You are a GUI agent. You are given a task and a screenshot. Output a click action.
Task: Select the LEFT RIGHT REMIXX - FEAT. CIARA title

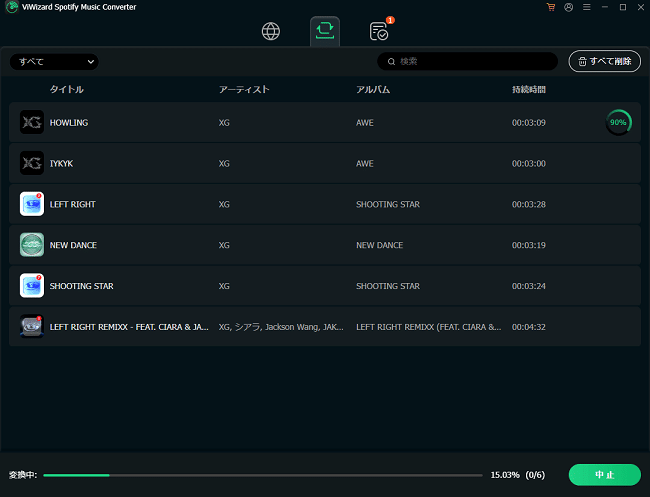[x=129, y=327]
